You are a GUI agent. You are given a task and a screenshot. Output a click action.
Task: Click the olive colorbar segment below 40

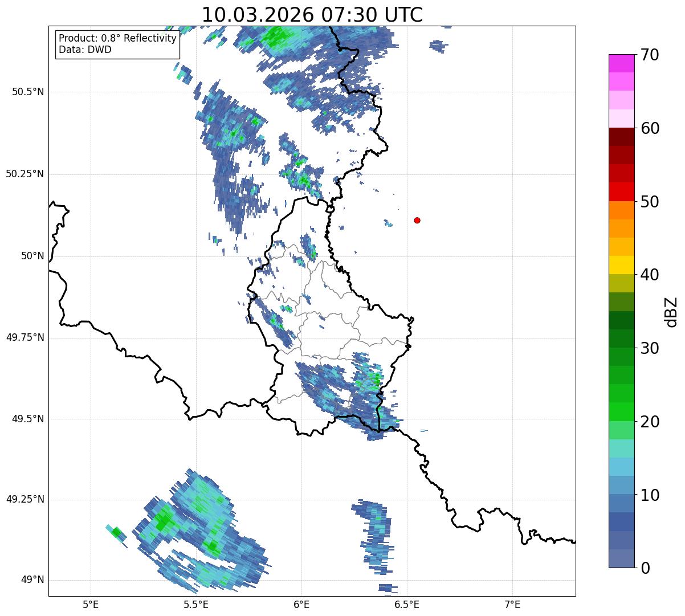coord(621,283)
